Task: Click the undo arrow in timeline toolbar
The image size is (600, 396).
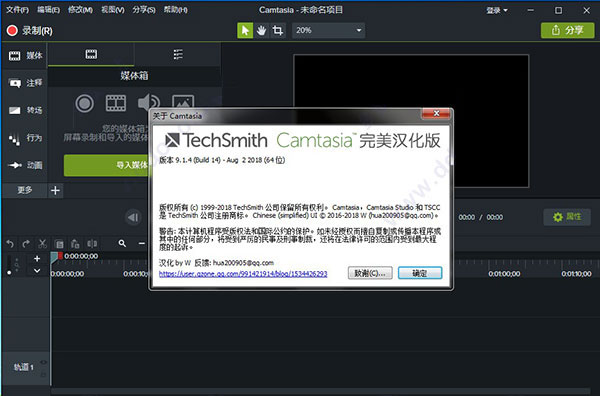Action: (10, 243)
